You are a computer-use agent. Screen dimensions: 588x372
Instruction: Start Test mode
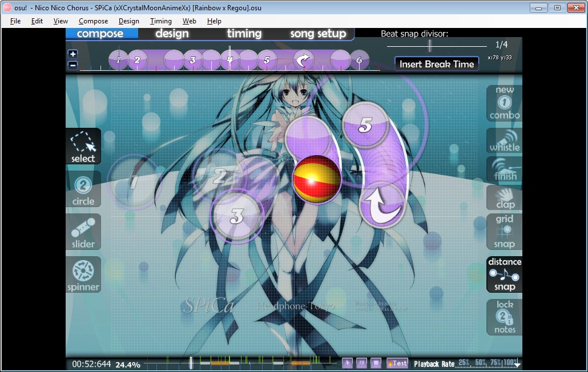[x=397, y=363]
